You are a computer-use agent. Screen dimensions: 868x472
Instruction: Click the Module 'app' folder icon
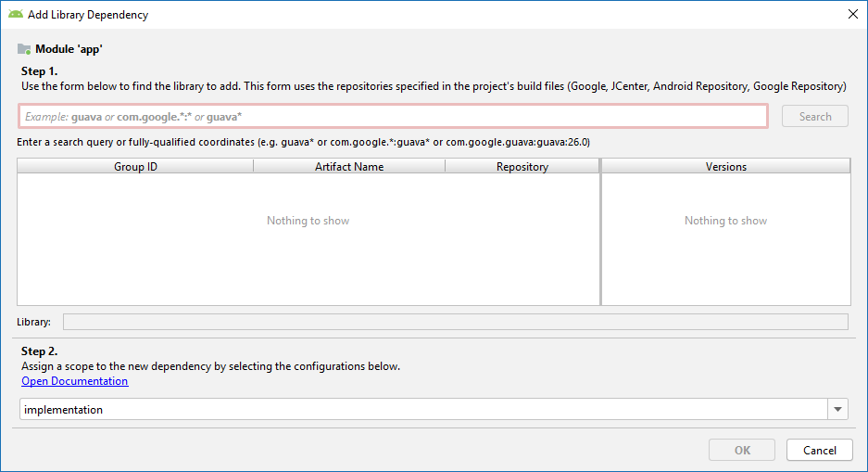click(x=24, y=49)
